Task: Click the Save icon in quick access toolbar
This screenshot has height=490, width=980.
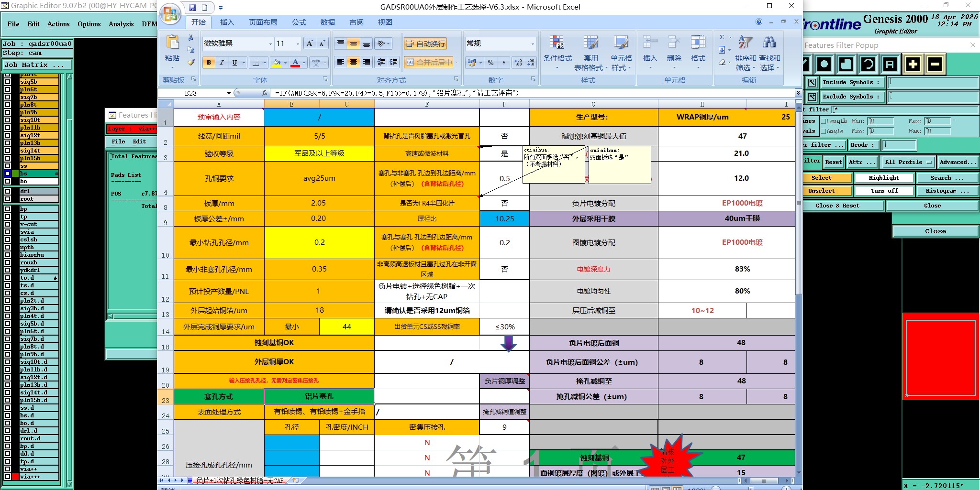Action: point(192,8)
